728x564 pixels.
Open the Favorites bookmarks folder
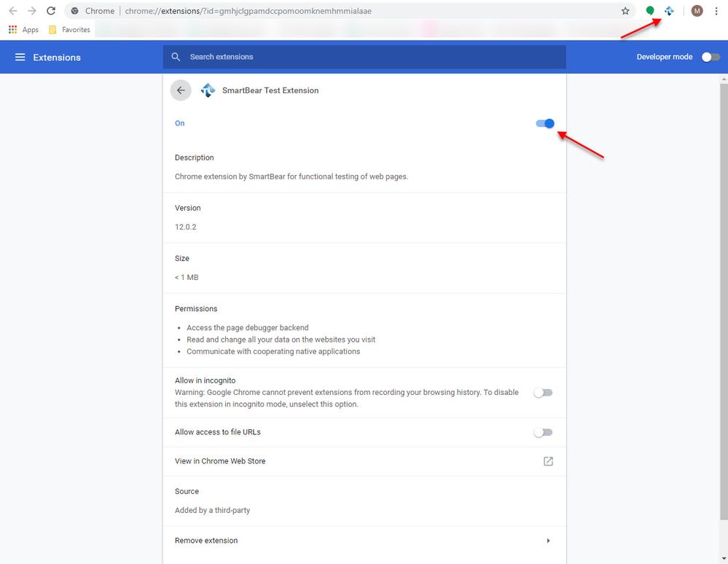point(69,30)
